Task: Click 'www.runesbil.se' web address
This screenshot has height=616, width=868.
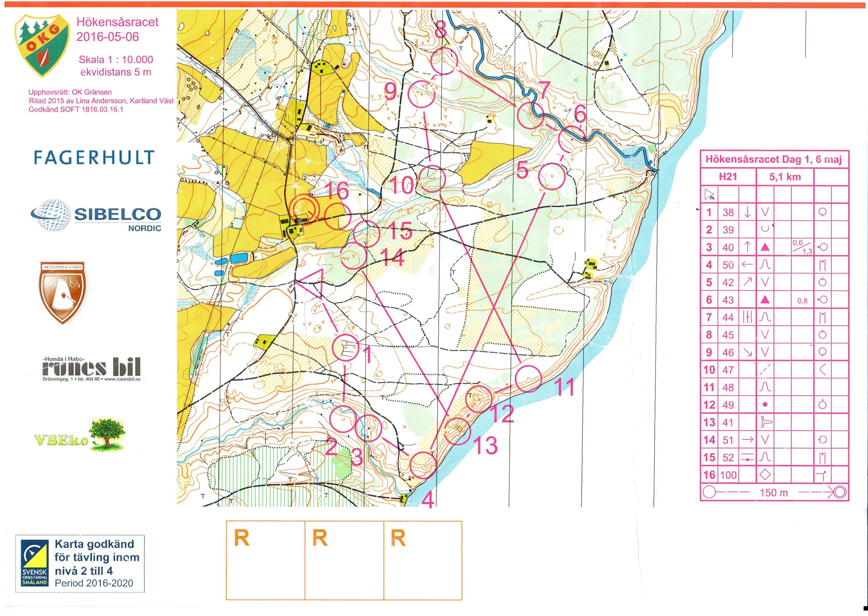Action: [x=122, y=379]
